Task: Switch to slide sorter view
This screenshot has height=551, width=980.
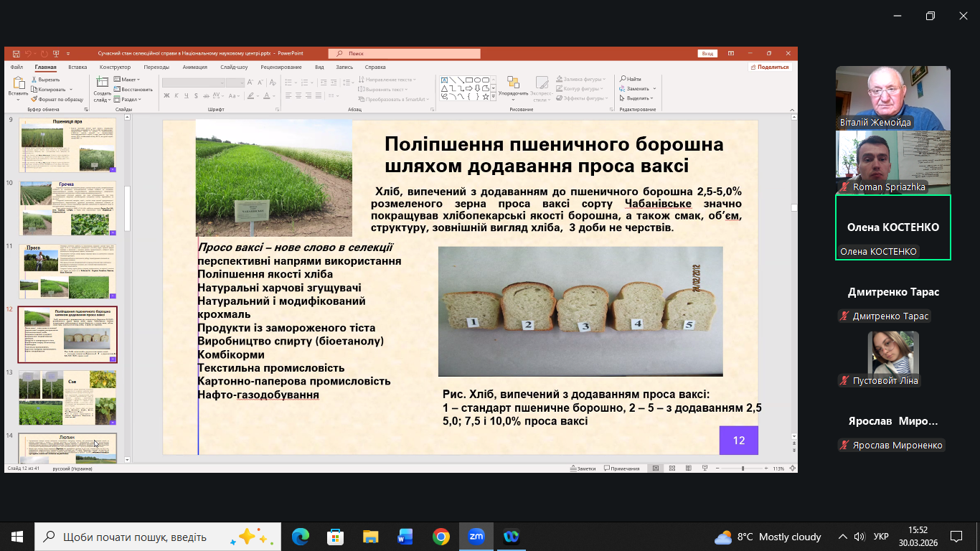Action: pyautogui.click(x=672, y=468)
